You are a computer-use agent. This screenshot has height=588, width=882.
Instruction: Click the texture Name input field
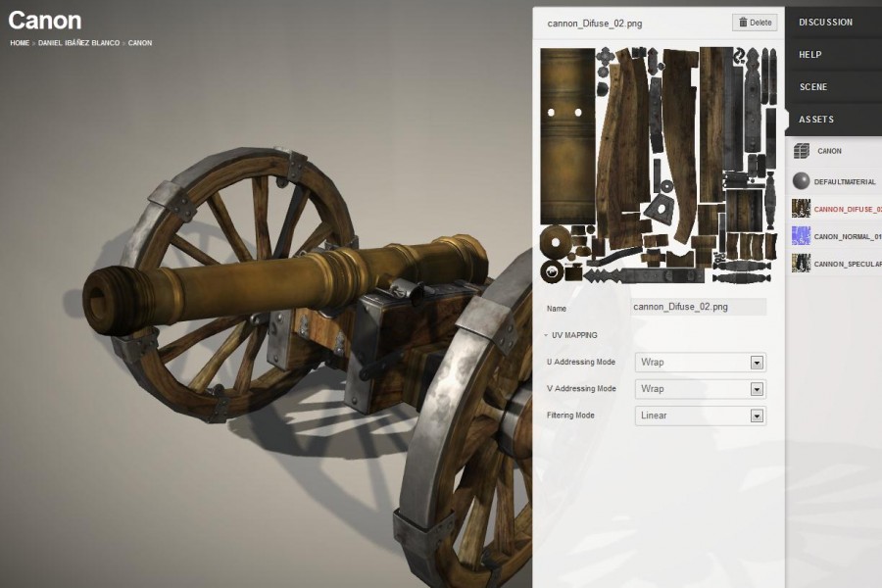point(699,307)
